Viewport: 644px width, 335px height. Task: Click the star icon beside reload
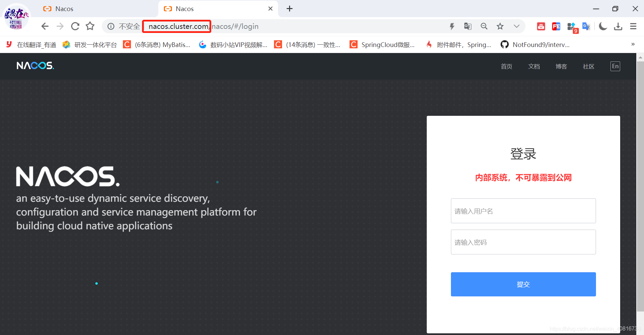[90, 26]
